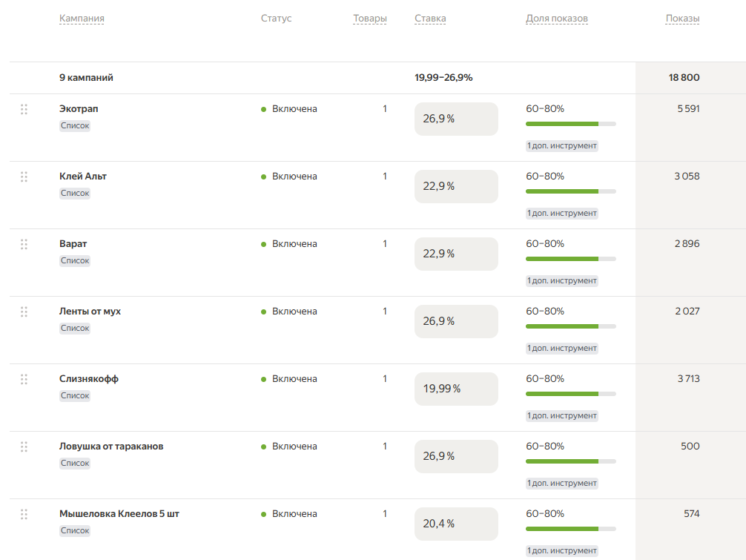Viewport: 746px width, 560px height.
Task: Open the Экотрап campaign
Action: point(79,109)
